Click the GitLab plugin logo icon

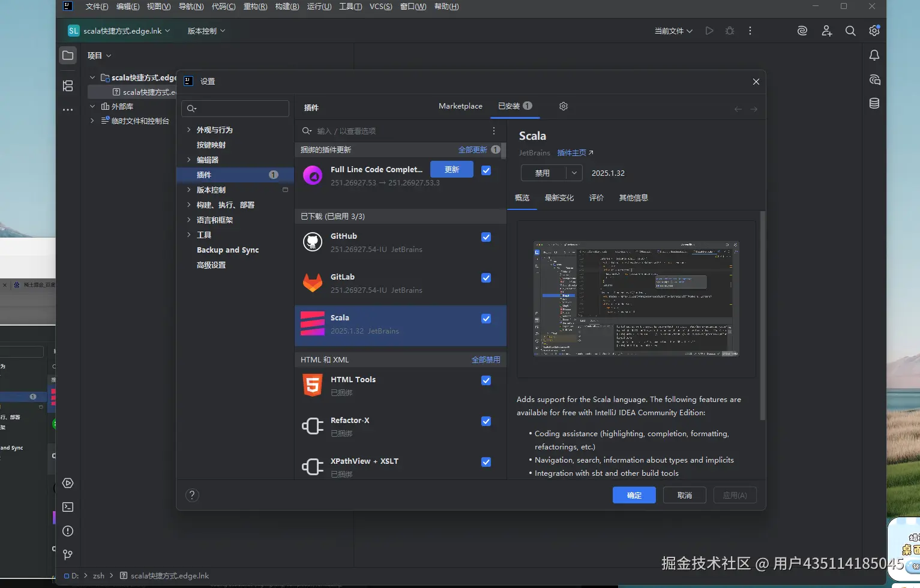pyautogui.click(x=313, y=283)
